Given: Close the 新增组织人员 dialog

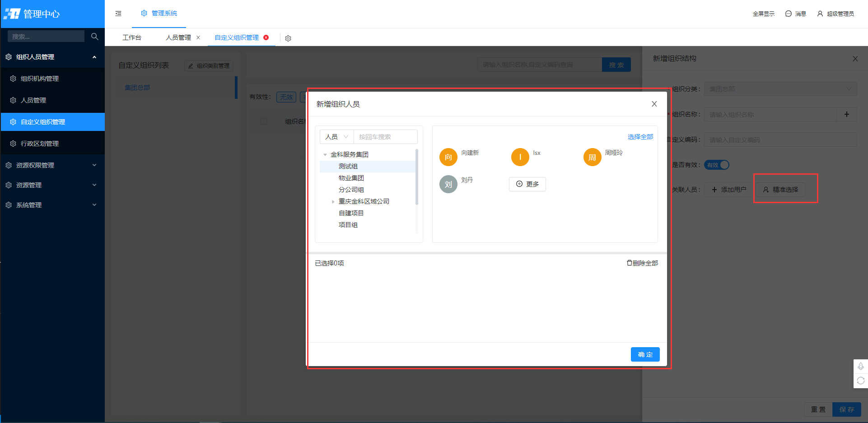Looking at the screenshot, I should click(x=654, y=104).
